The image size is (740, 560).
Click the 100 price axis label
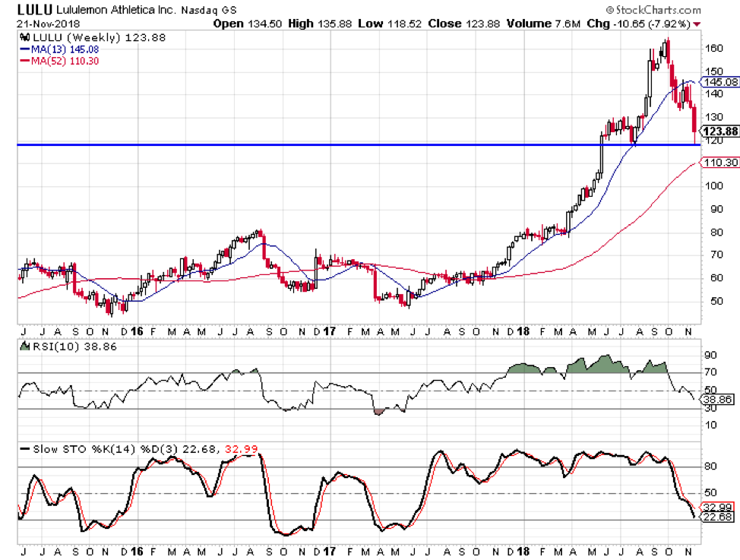(x=714, y=186)
